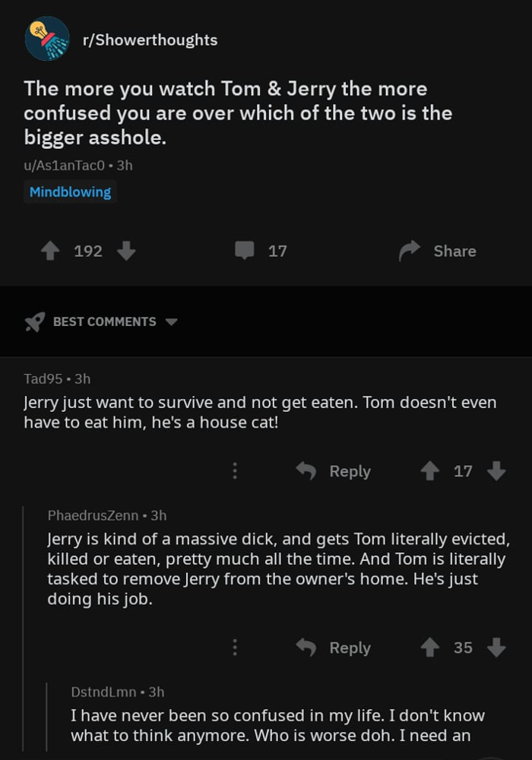Downvote PhaedrusZenn's comment
532x760 pixels.
point(496,647)
